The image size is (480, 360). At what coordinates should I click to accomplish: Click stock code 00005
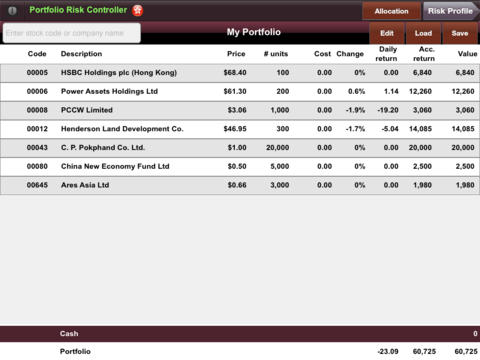(x=37, y=73)
